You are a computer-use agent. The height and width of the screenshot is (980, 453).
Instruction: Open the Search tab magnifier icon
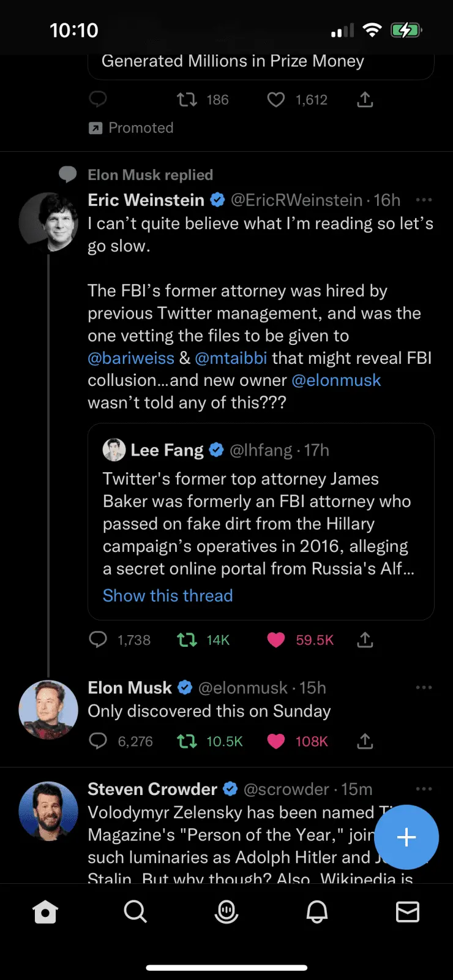click(135, 912)
